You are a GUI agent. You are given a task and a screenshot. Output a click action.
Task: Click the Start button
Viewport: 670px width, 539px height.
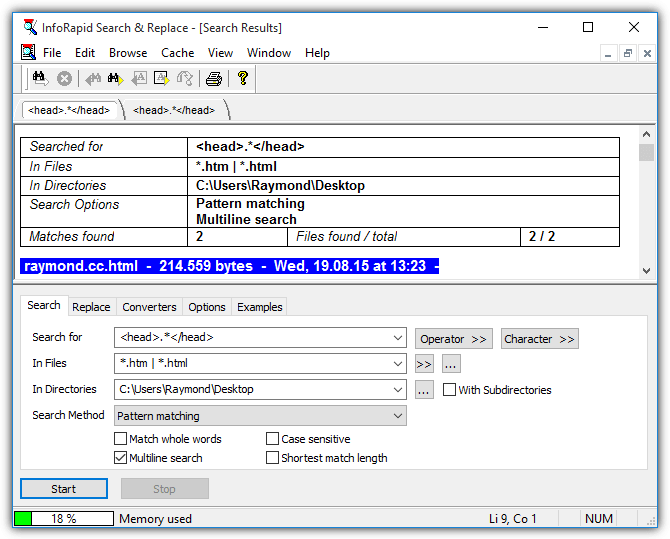pos(64,489)
